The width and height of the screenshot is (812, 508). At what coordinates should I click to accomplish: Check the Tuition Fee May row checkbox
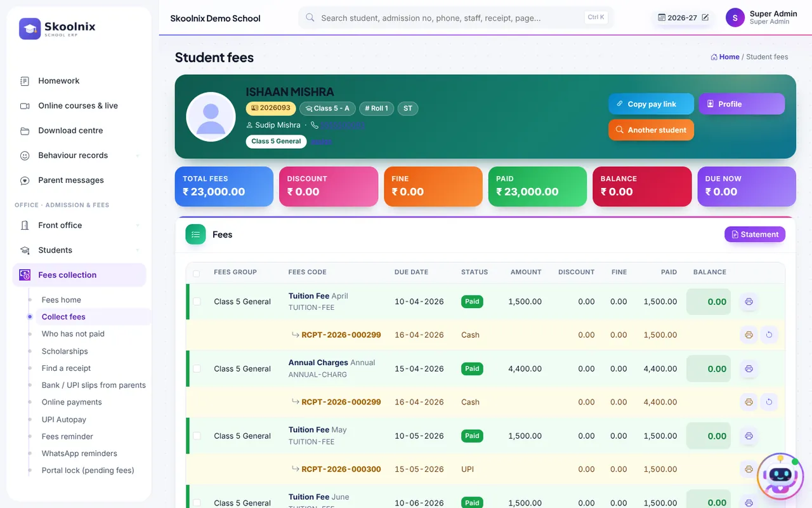click(x=197, y=436)
